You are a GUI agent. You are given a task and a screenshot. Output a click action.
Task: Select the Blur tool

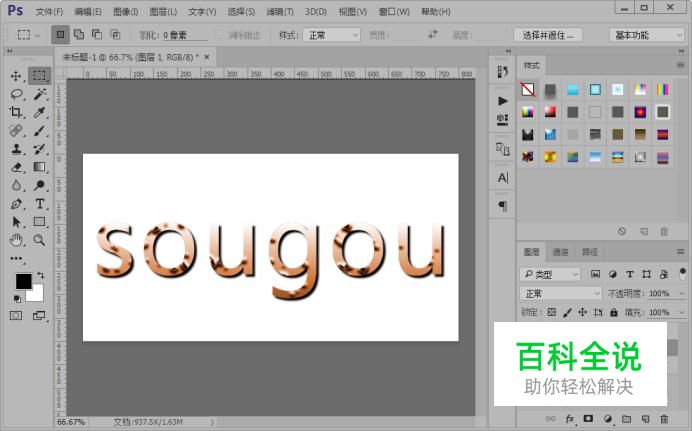[16, 185]
